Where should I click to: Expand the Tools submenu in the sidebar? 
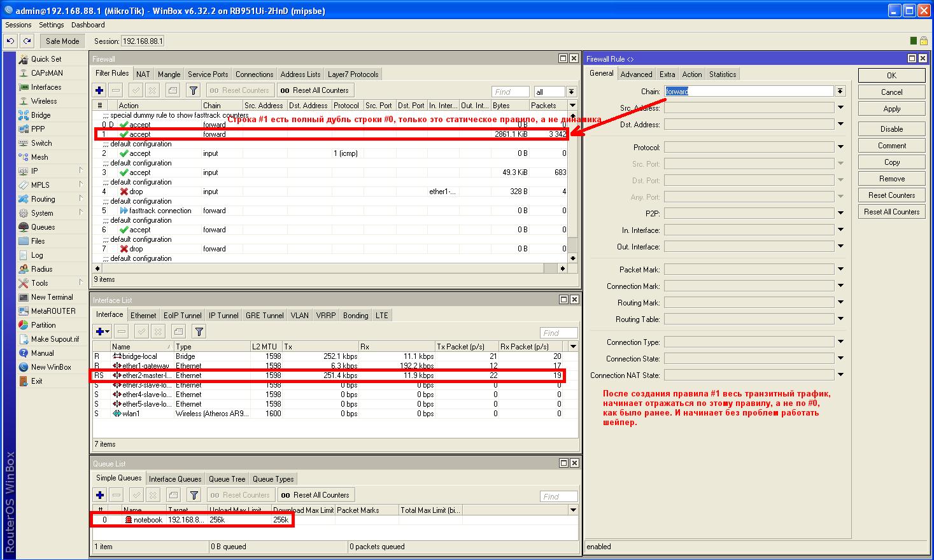click(81, 283)
